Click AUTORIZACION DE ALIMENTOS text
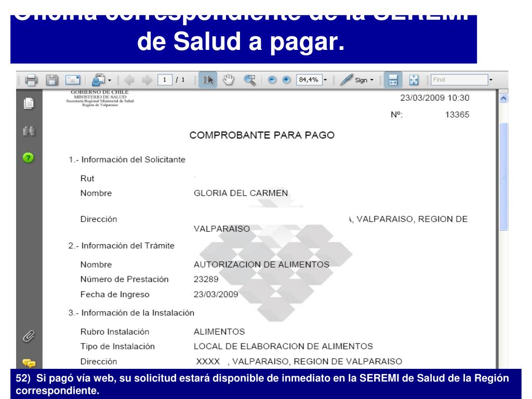 pos(262,264)
